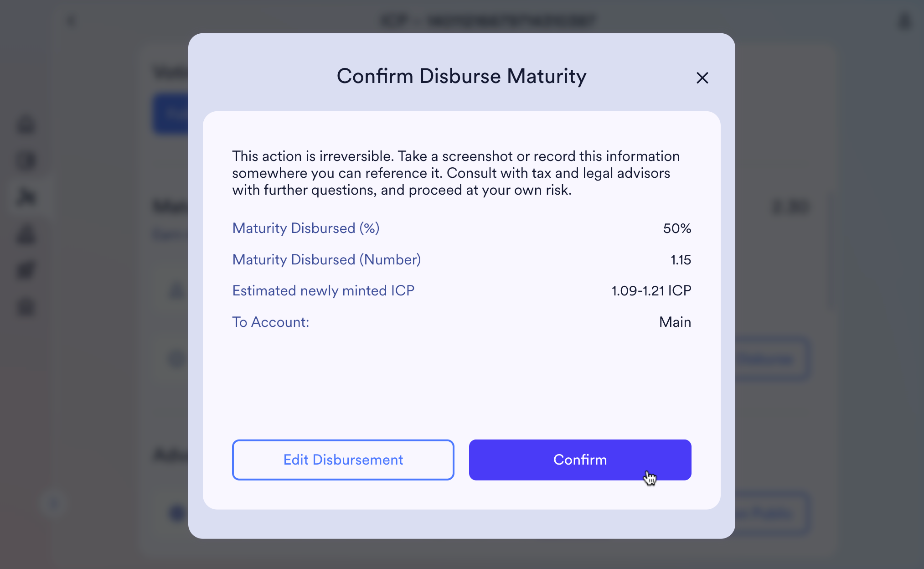Open the blurred home icon in sidebar
Image resolution: width=924 pixels, height=569 pixels.
(x=26, y=125)
